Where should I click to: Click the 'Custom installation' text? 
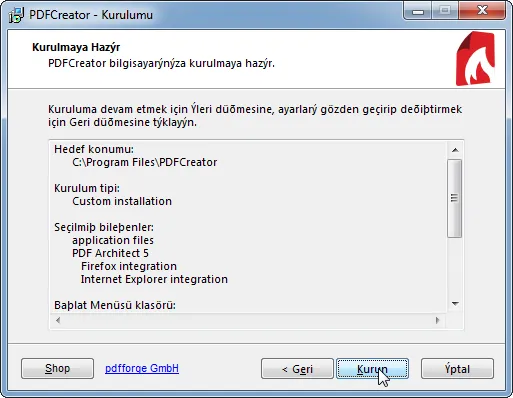point(122,201)
